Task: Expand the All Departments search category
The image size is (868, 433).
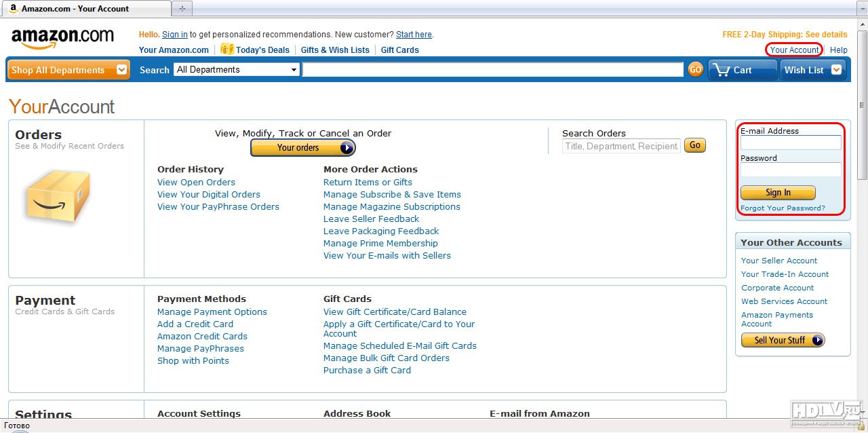Action: coord(237,69)
